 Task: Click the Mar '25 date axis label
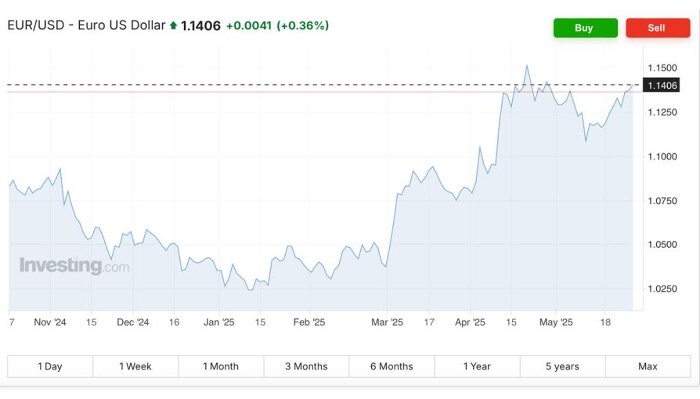click(x=387, y=322)
